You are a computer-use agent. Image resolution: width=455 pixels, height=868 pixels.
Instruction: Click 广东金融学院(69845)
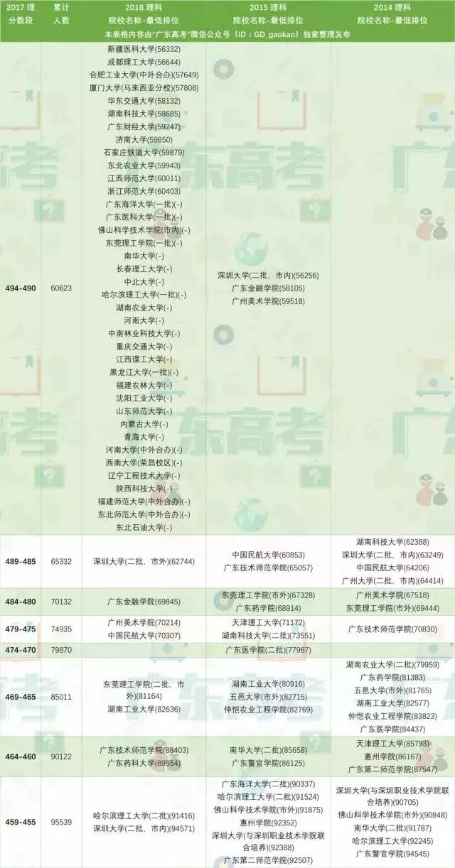click(x=144, y=602)
